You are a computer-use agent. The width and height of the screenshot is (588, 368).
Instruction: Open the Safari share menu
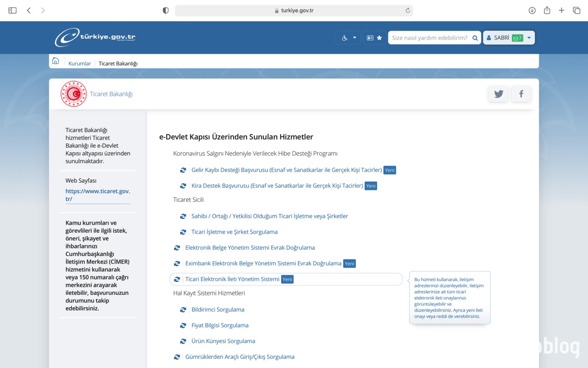pyautogui.click(x=547, y=10)
